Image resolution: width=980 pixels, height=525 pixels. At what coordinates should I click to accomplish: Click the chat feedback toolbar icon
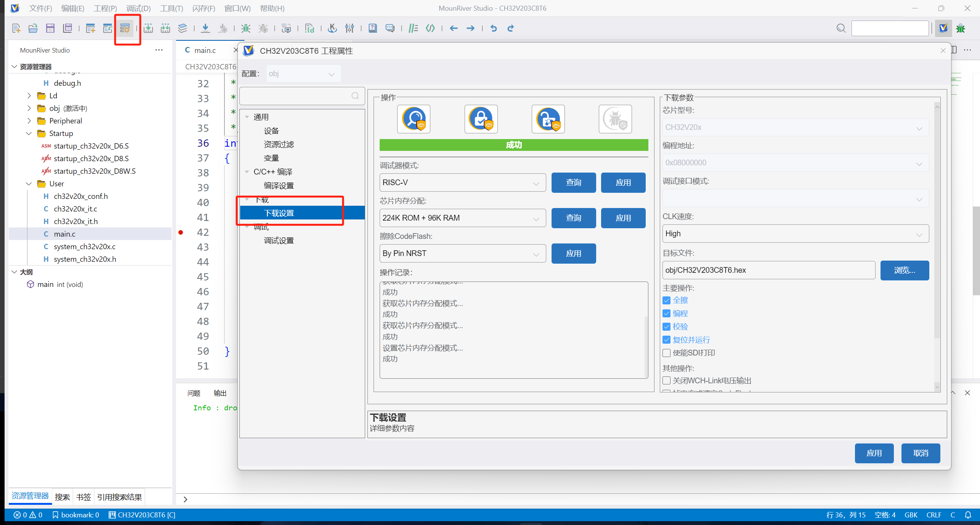pos(390,28)
